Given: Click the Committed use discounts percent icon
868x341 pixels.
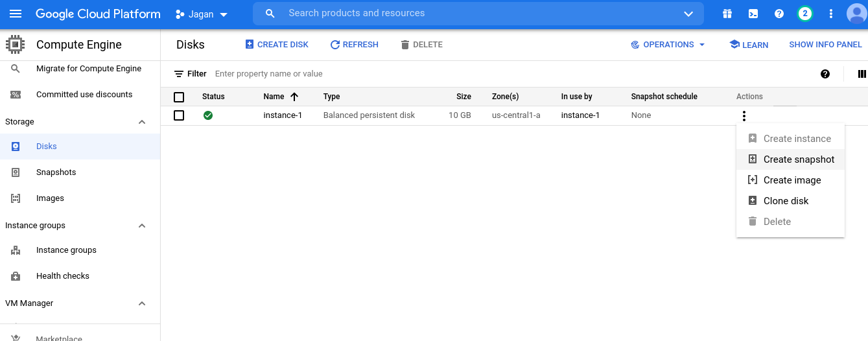Looking at the screenshot, I should pos(16,95).
